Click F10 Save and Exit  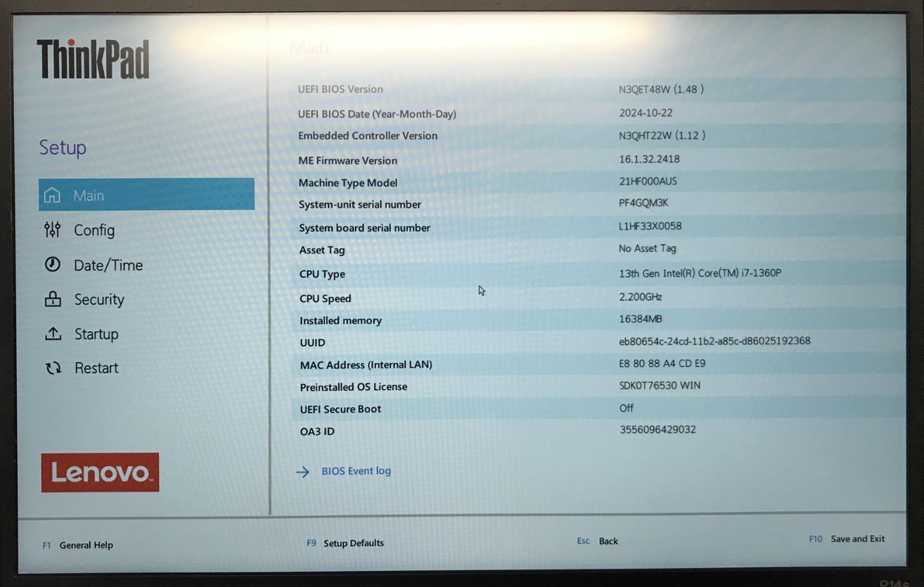(x=847, y=539)
